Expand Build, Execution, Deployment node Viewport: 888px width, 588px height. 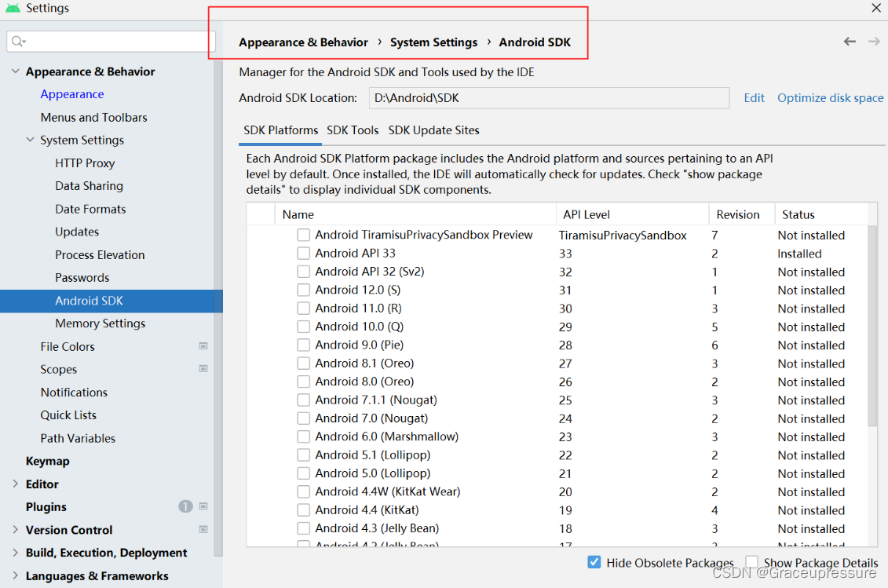[15, 553]
